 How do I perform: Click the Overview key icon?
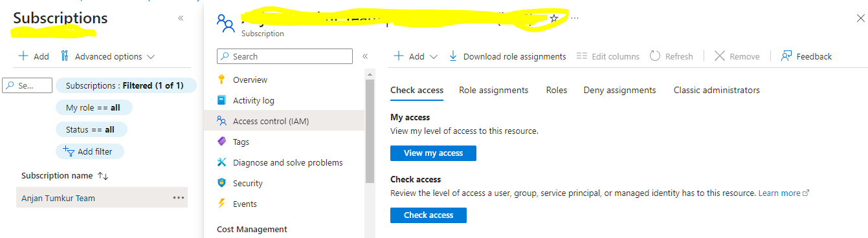(221, 80)
